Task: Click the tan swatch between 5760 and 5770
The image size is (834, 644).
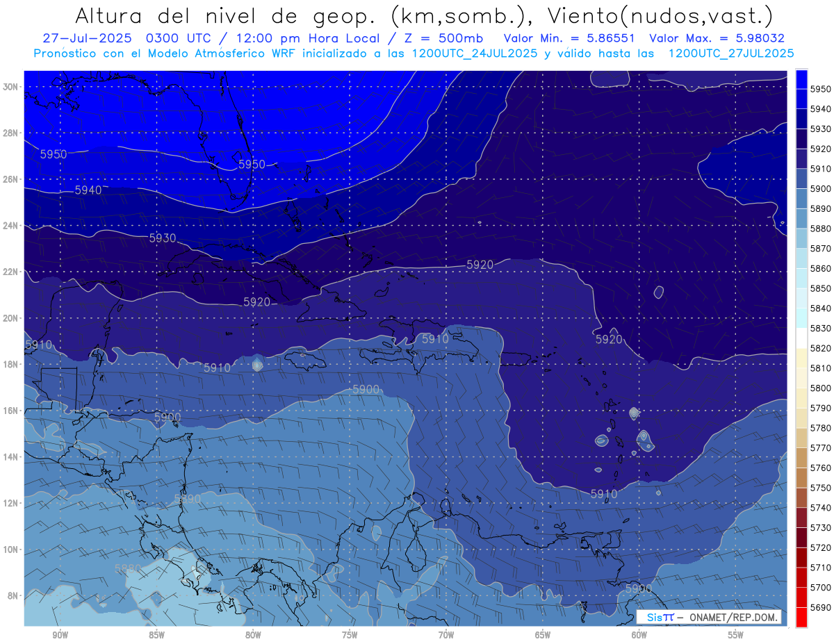Action: click(x=801, y=458)
